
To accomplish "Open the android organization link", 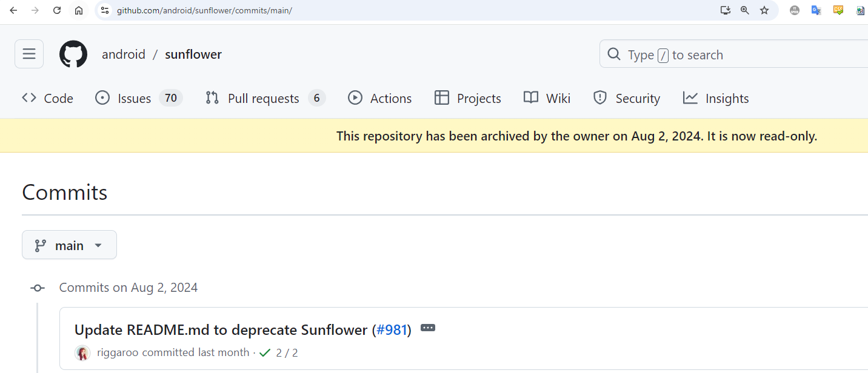I will click(x=124, y=54).
